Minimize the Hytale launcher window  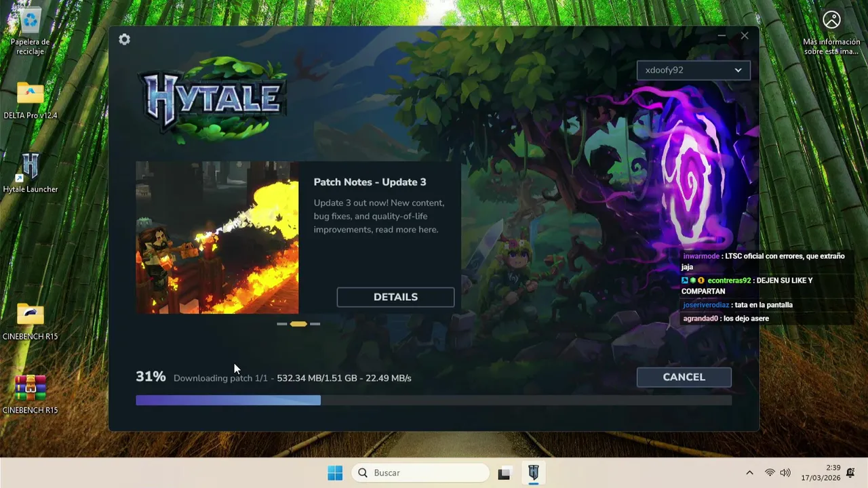click(722, 35)
